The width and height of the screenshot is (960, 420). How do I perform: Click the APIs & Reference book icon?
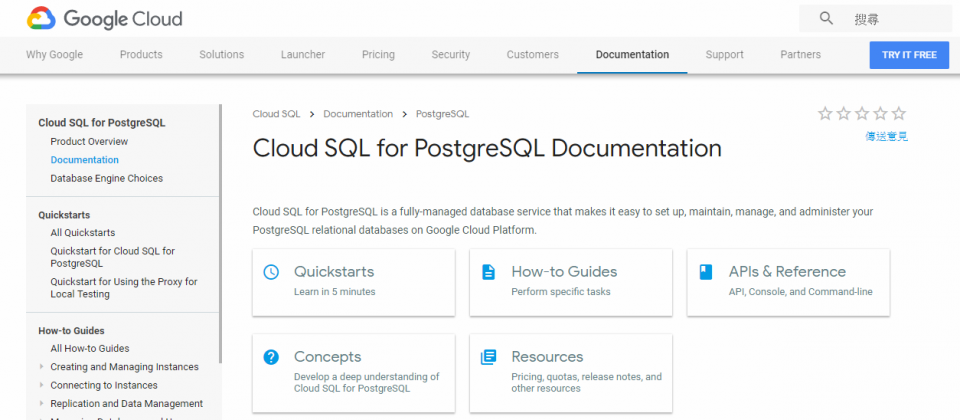705,272
